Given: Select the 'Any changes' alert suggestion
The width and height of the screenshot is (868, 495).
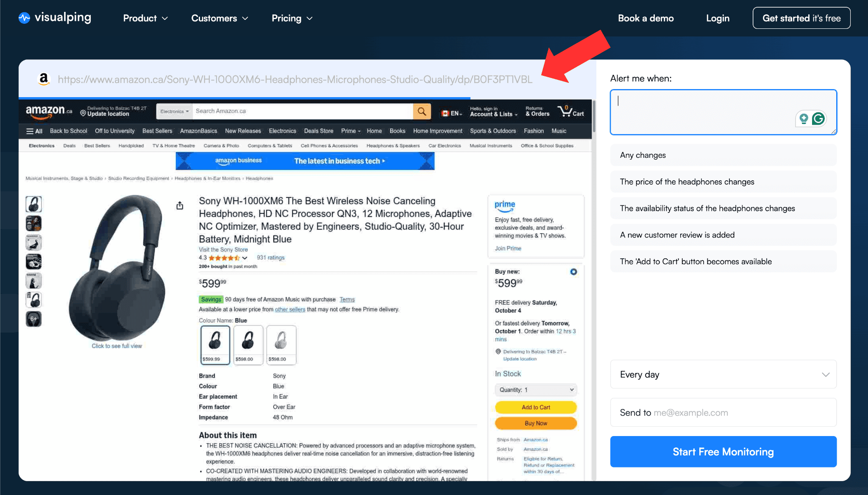Looking at the screenshot, I should tap(723, 155).
